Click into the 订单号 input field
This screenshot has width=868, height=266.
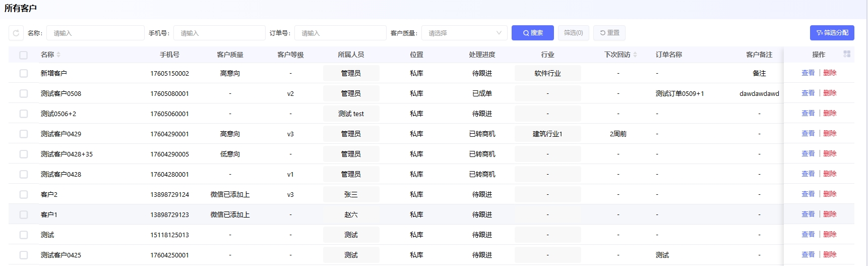[340, 33]
